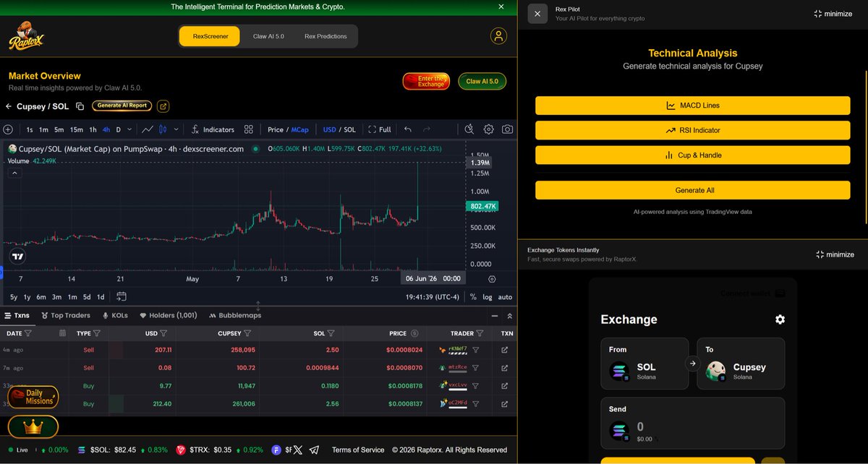Dismiss the green Intelligent Terminal banner
The height and width of the screenshot is (464, 868).
pos(501,7)
